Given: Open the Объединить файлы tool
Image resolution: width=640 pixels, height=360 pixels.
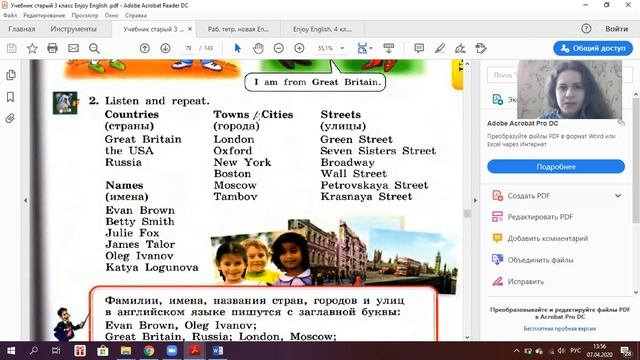Looking at the screenshot, I should click(533, 260).
